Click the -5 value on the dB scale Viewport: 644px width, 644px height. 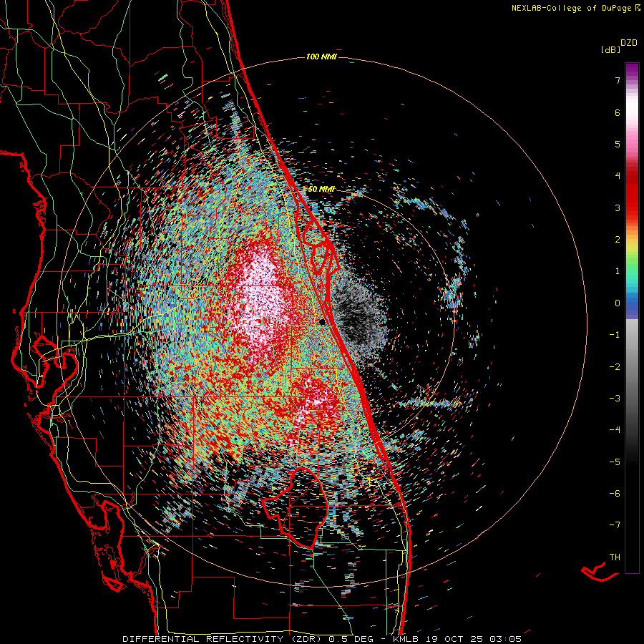pos(615,462)
